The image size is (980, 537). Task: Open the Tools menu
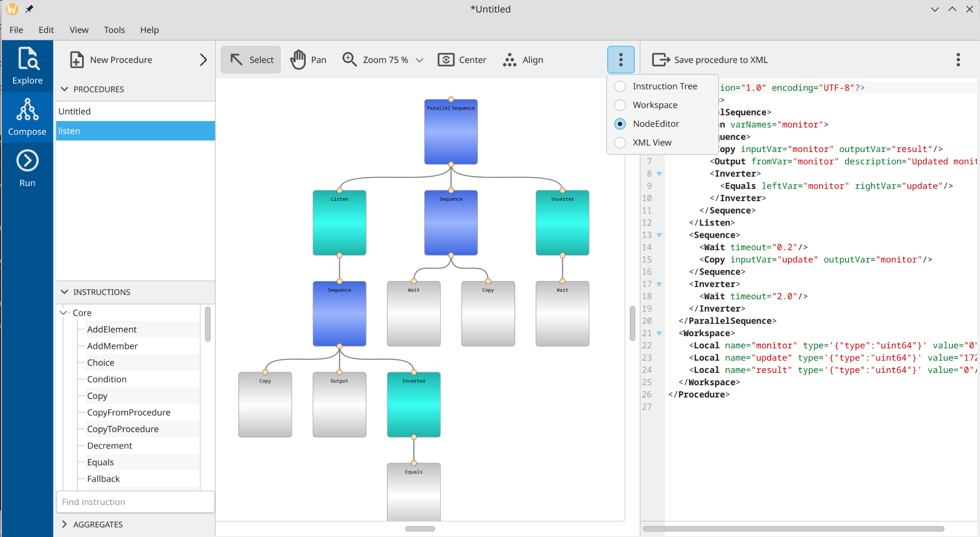coord(114,30)
